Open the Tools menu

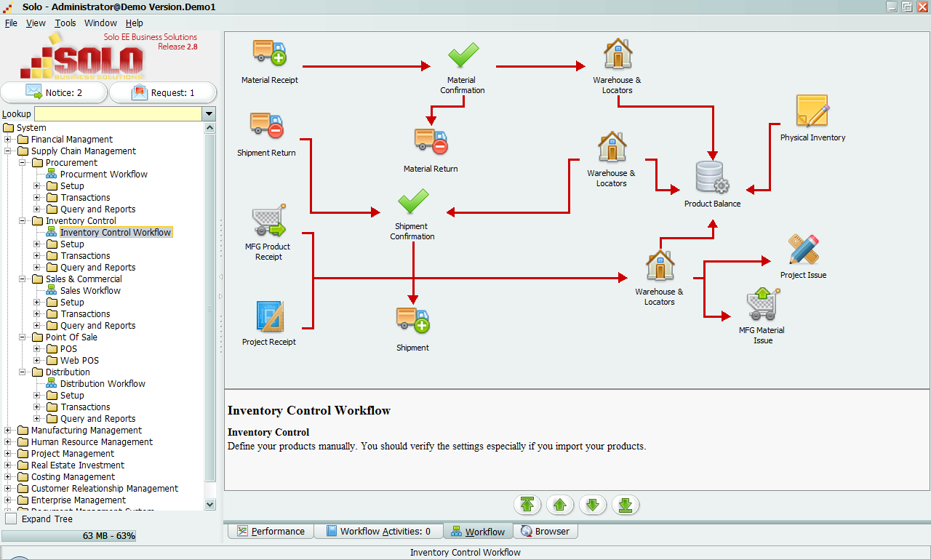point(65,23)
